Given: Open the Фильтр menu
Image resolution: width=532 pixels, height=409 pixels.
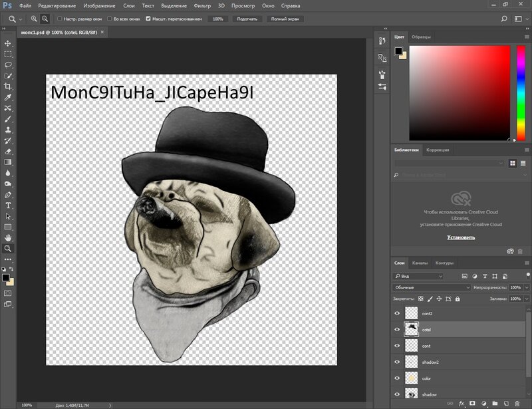Looking at the screenshot, I should (202, 5).
